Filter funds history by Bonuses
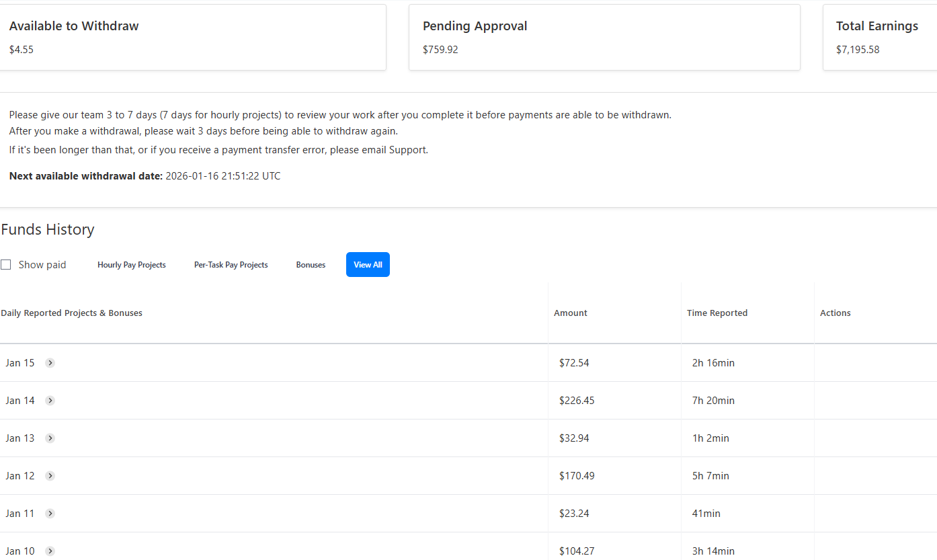 311,265
